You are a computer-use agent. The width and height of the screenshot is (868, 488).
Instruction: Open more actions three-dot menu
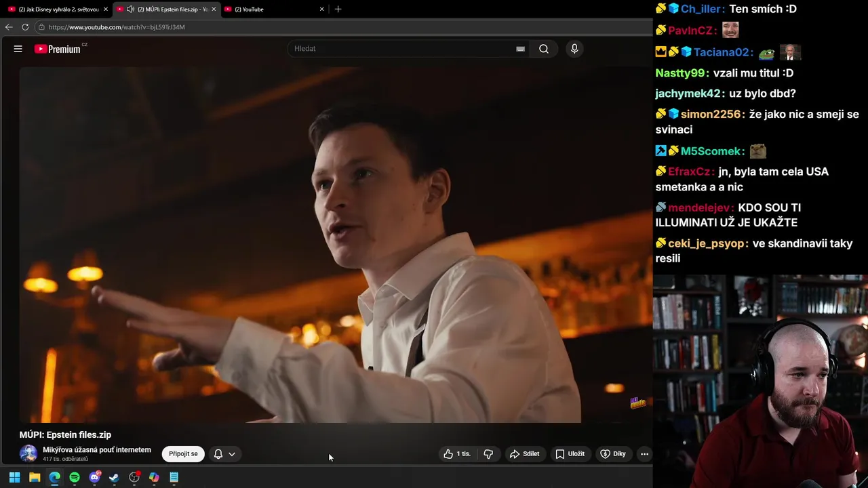coord(644,454)
